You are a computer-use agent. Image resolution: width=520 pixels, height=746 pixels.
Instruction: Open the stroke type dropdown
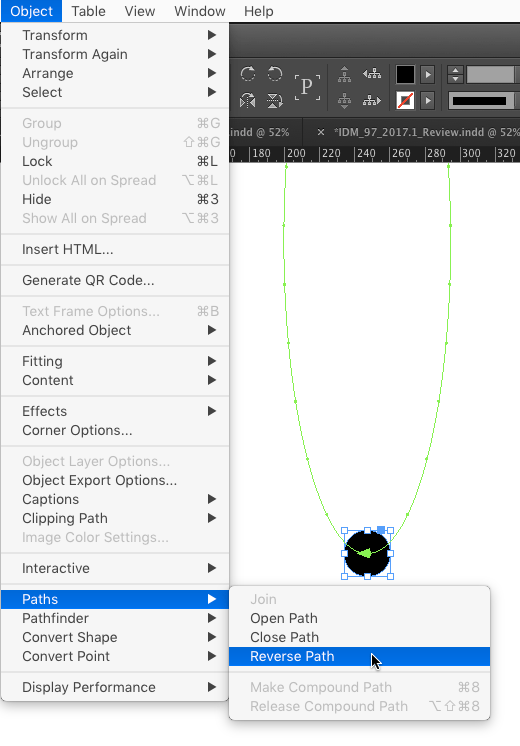(482, 100)
